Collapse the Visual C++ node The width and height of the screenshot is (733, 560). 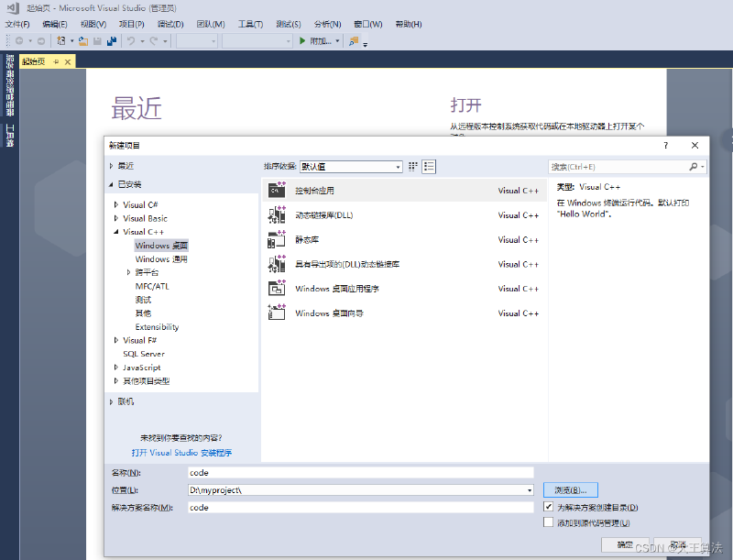(116, 232)
